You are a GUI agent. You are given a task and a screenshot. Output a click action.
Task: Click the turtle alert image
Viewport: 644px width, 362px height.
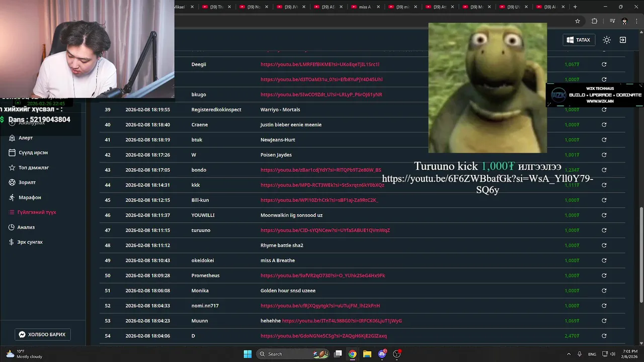(488, 88)
